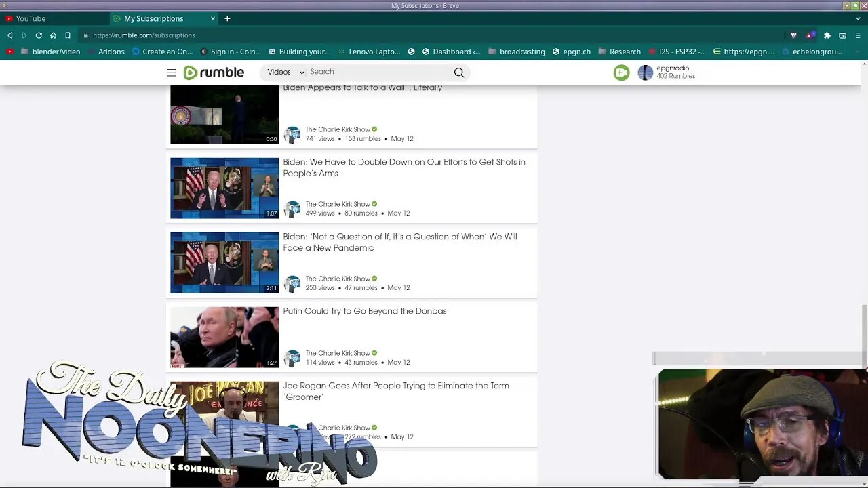Screen dimensions: 868x488
Task: Click the padlock site info icon
Action: coord(85,35)
